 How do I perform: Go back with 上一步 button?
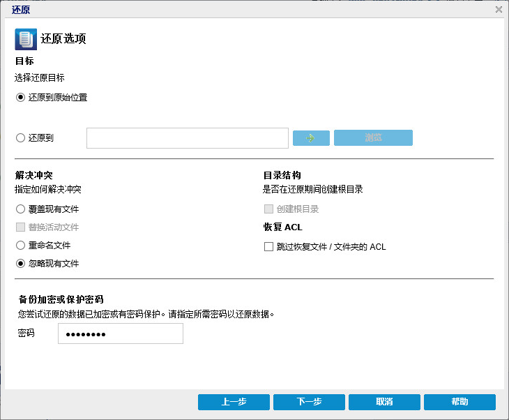(x=234, y=402)
